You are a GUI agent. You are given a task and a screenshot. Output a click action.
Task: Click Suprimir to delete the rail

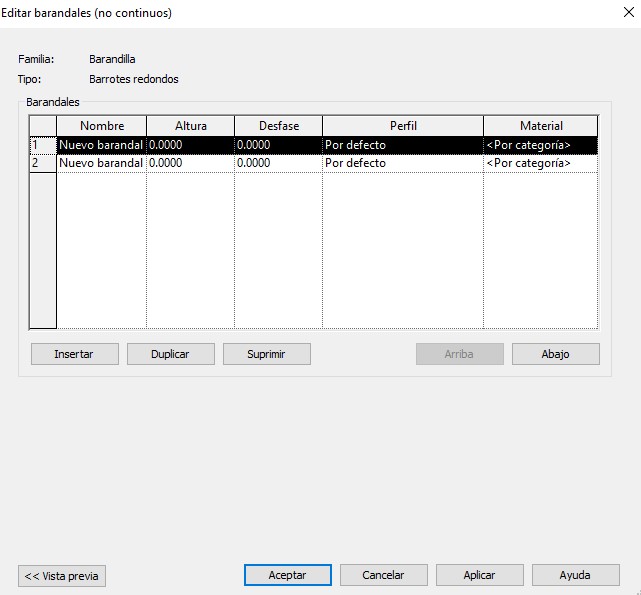266,354
